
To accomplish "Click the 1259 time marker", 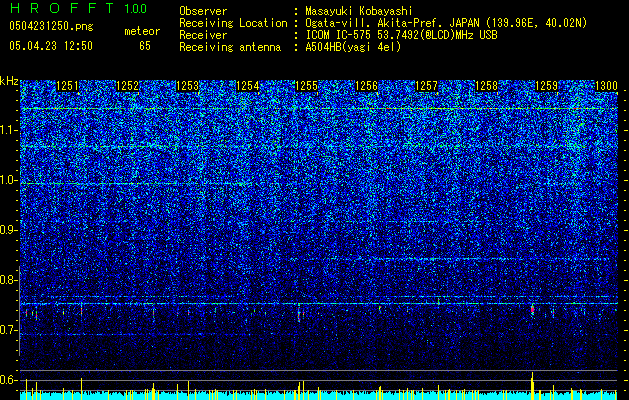I will 546,86.
